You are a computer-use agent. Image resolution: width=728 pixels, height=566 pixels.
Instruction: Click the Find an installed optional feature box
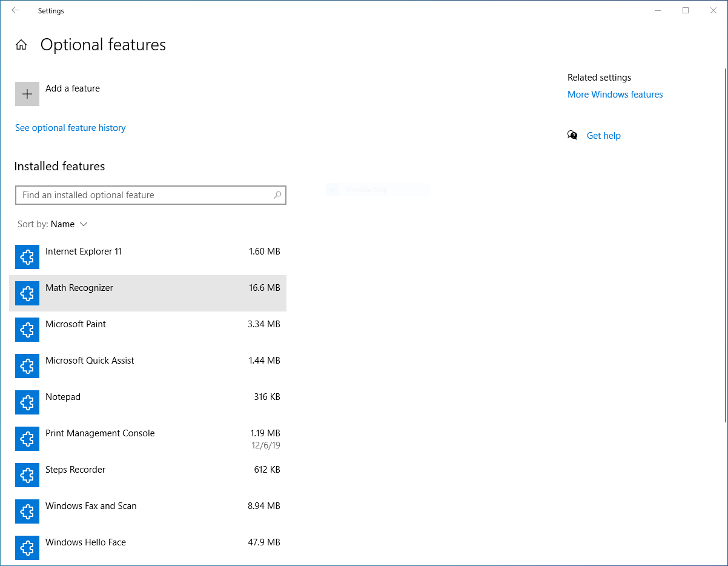click(x=150, y=195)
